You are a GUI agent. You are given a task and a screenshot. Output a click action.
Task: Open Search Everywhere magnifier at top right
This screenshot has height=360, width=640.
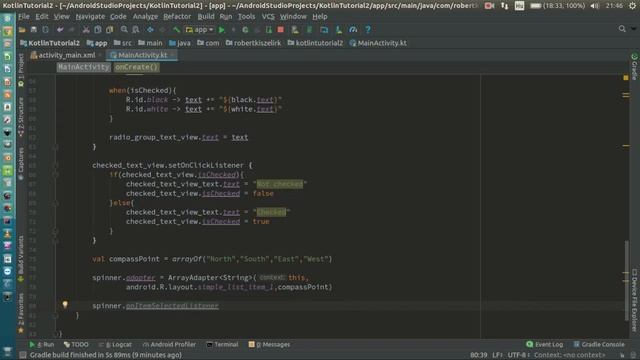[x=622, y=29]
